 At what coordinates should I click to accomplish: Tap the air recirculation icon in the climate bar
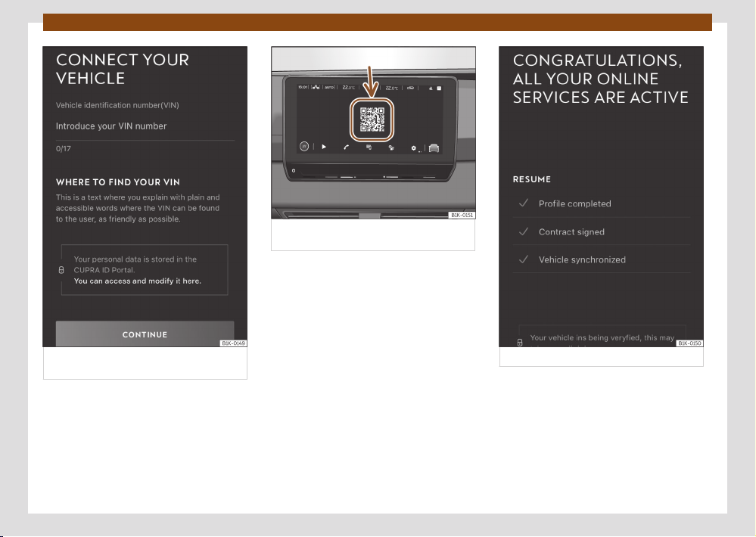(x=410, y=88)
